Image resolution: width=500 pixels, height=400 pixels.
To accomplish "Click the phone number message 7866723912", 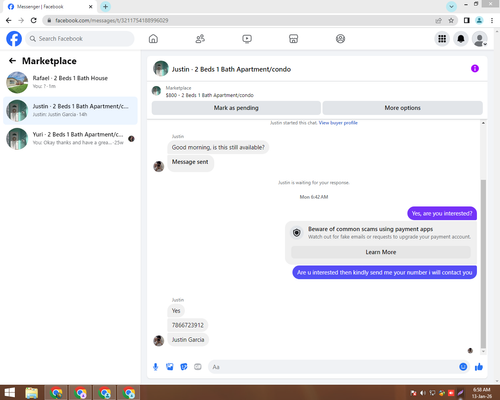I will [188, 325].
